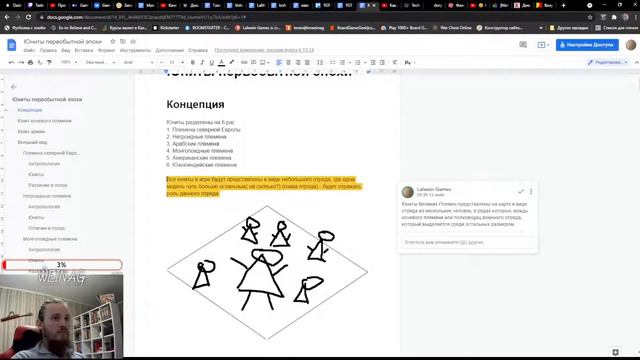Set right text alignment
Screen dimensions: 640x360
pyautogui.click(x=298, y=62)
